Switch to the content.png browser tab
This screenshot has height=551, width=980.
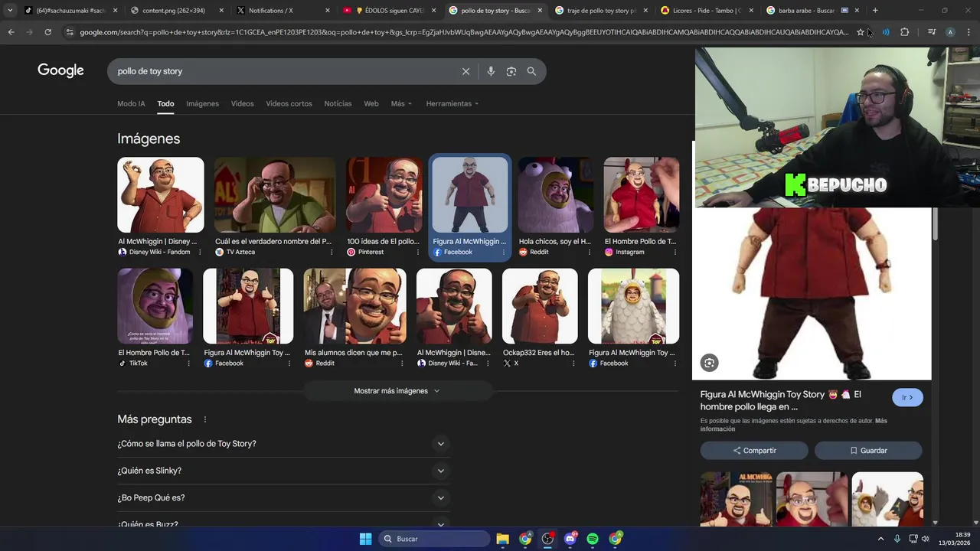[176, 11]
